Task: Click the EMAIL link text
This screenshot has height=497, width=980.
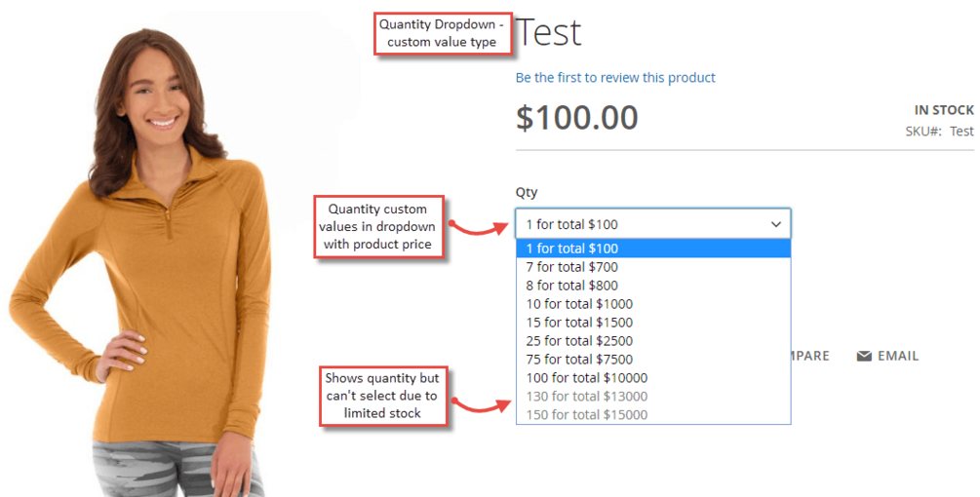Action: [x=898, y=356]
